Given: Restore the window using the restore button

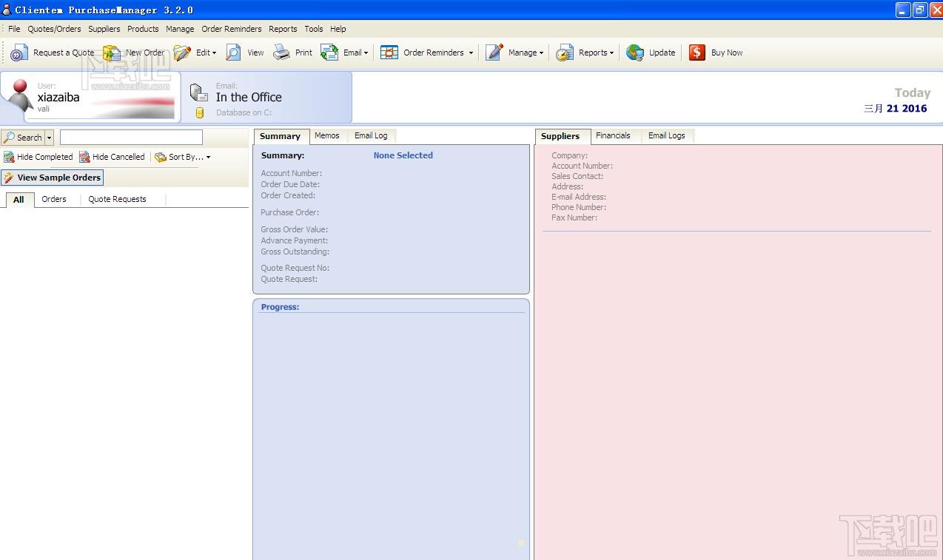Looking at the screenshot, I should point(920,10).
